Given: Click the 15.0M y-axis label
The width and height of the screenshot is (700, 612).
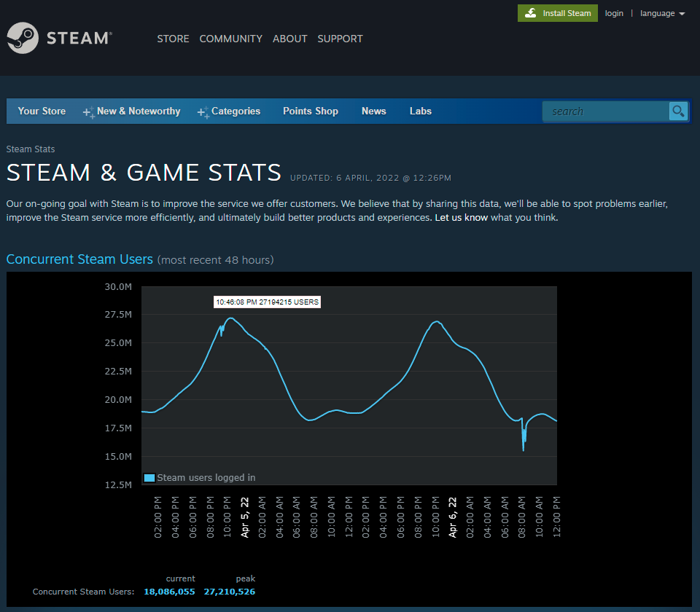Looking at the screenshot, I should click(x=118, y=456).
